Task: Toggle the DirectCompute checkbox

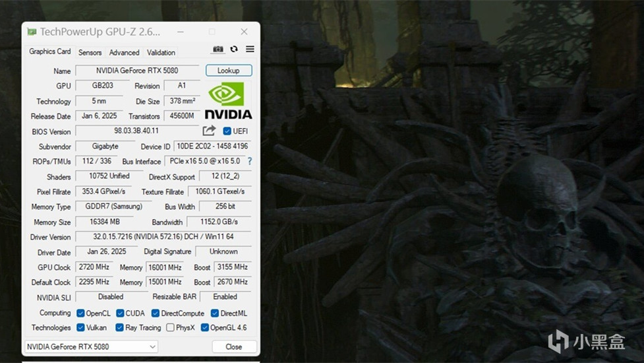Action: [156, 313]
